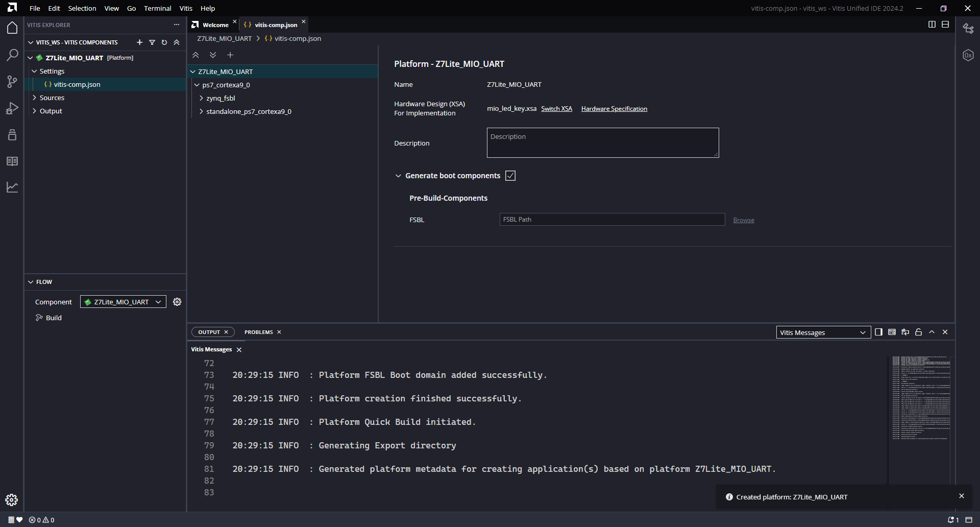Open the Search view in activity bar
980x527 pixels.
pyautogui.click(x=12, y=55)
